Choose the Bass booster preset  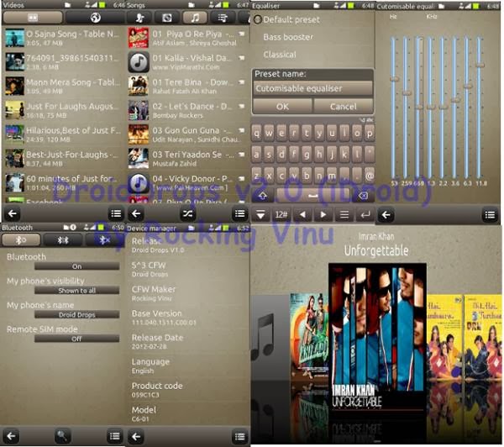point(288,37)
